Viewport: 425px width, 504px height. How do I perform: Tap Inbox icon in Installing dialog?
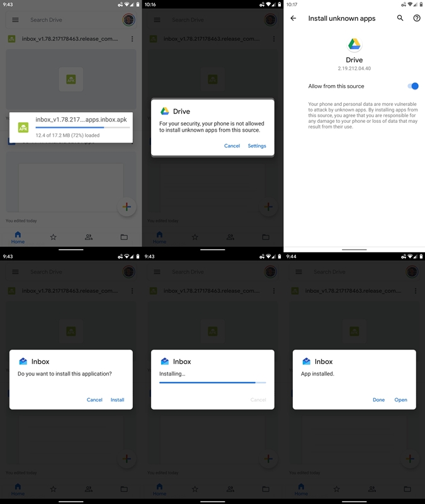point(165,361)
